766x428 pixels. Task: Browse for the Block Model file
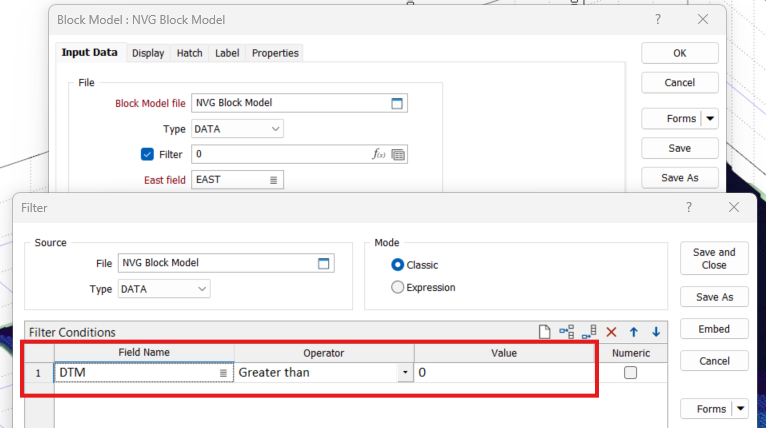point(396,103)
